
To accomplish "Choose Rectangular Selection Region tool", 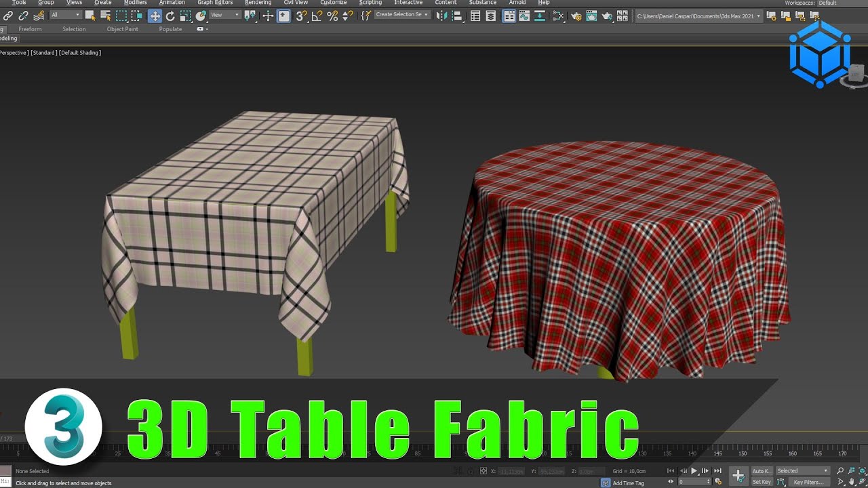I will pos(121,16).
